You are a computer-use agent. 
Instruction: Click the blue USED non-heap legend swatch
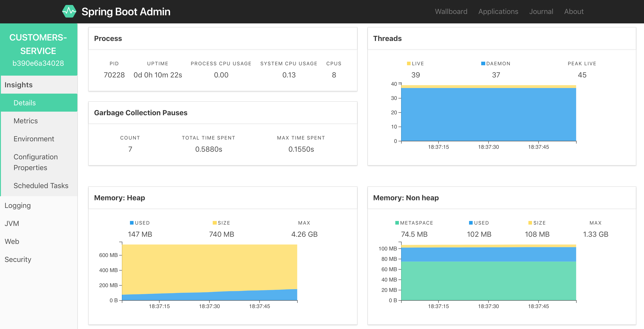pos(471,223)
